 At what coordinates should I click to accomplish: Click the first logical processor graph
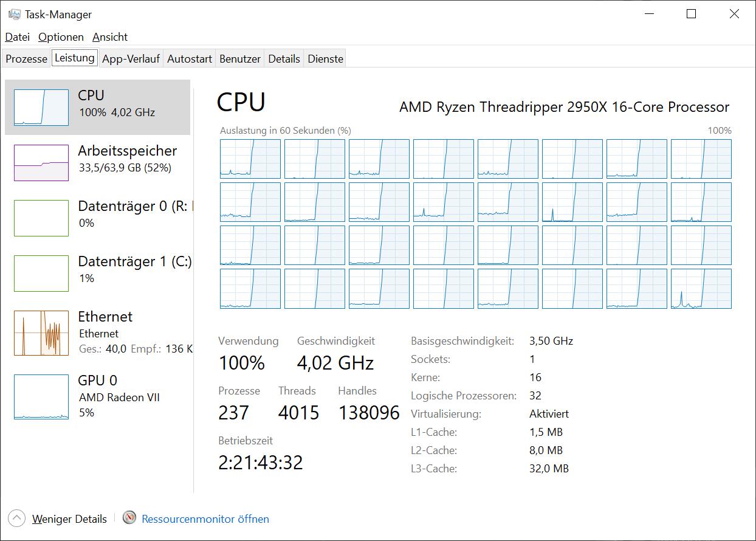pos(250,159)
